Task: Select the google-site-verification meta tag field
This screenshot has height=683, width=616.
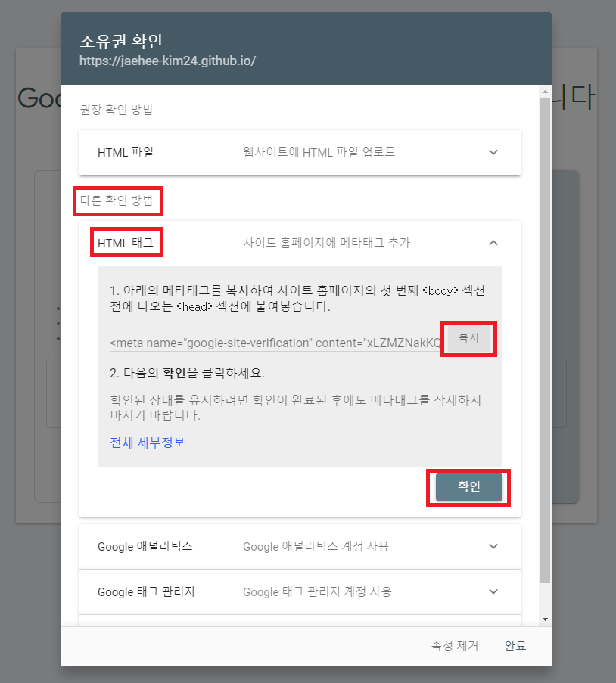Action: tap(275, 343)
